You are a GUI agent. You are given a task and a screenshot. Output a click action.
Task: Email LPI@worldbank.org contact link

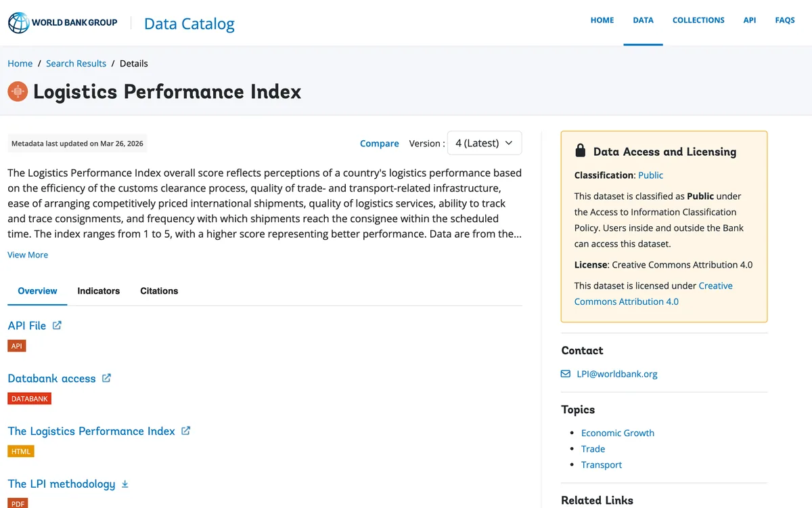[617, 374]
